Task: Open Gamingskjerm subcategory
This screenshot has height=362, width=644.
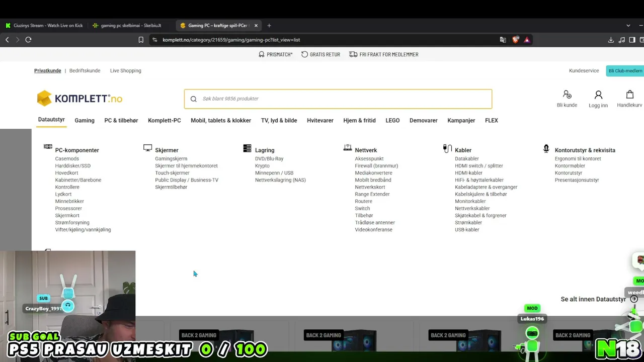Action: (171, 159)
